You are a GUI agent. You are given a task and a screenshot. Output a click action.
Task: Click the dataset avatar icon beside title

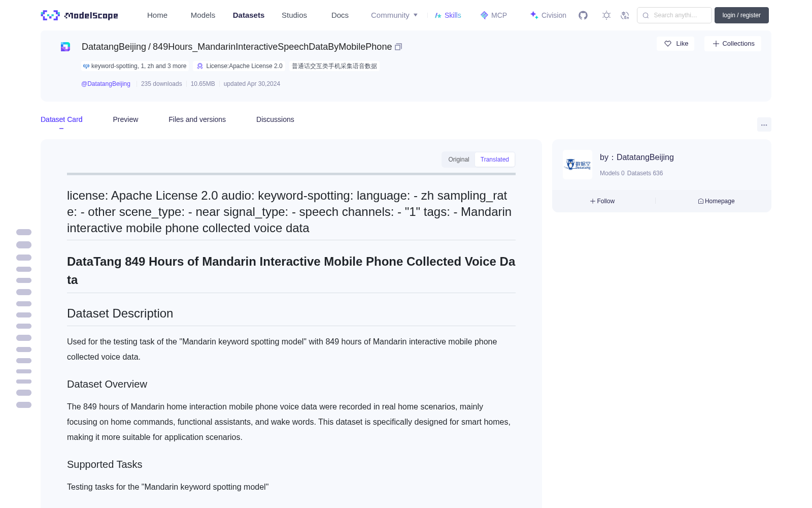(x=65, y=47)
